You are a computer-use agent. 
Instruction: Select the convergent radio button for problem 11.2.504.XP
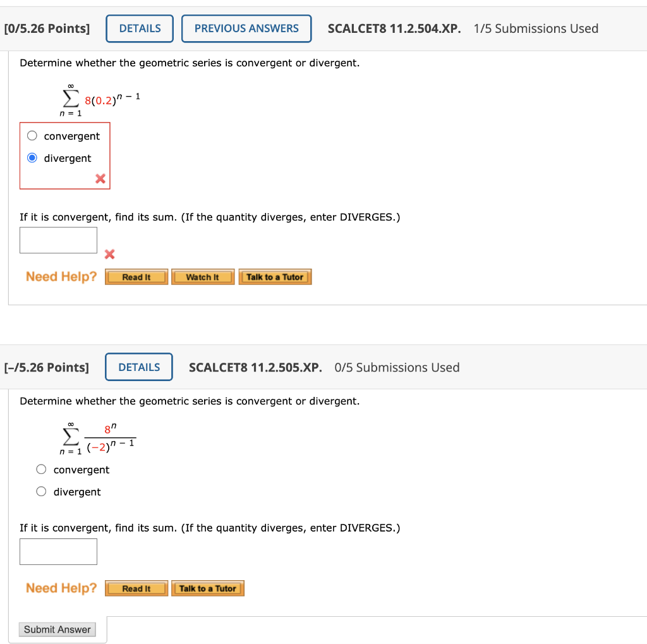coord(32,135)
